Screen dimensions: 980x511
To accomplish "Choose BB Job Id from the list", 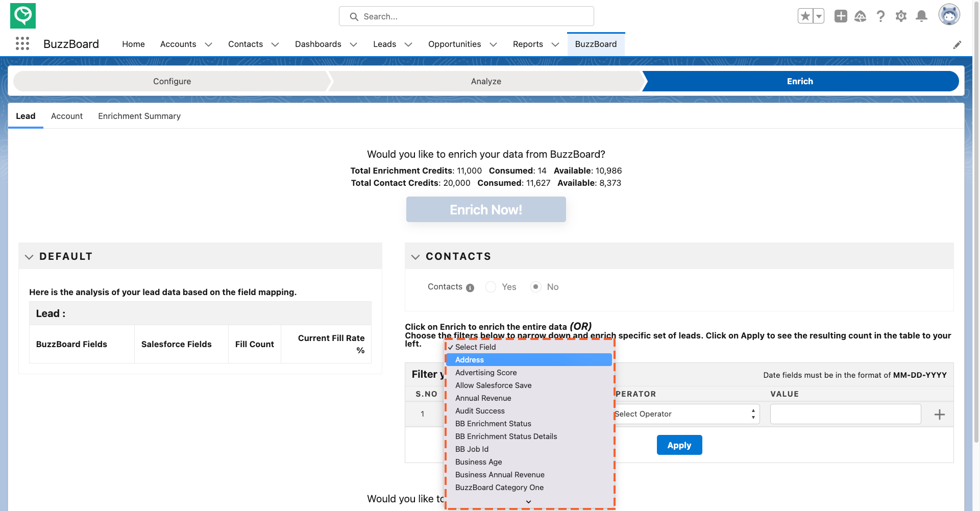I will 529,449.
